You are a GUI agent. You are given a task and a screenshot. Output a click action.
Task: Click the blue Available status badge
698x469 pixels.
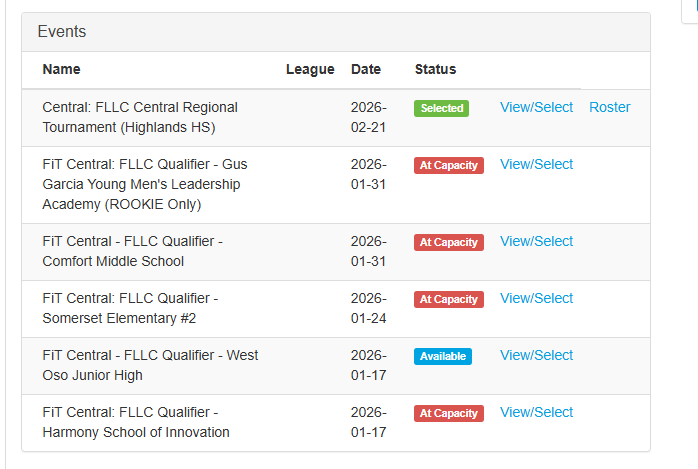pyautogui.click(x=443, y=356)
